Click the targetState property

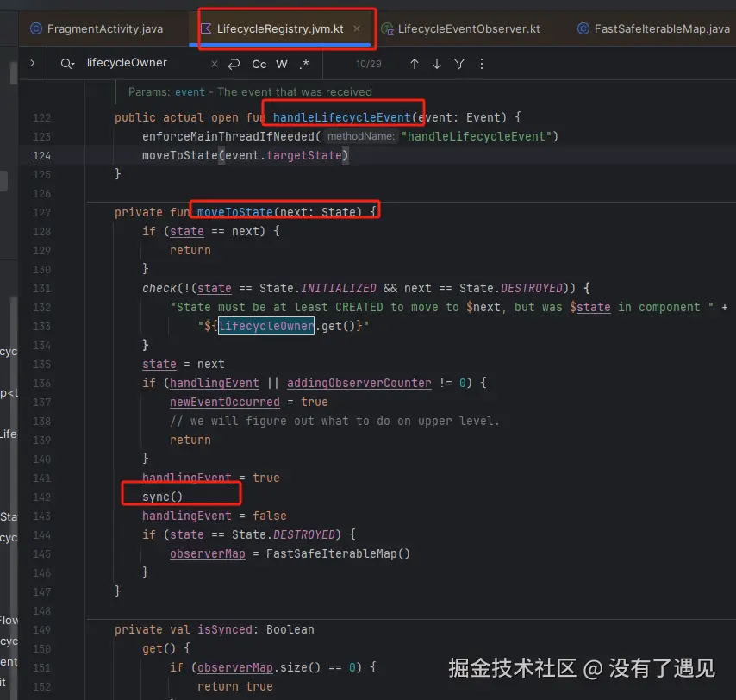(x=303, y=155)
